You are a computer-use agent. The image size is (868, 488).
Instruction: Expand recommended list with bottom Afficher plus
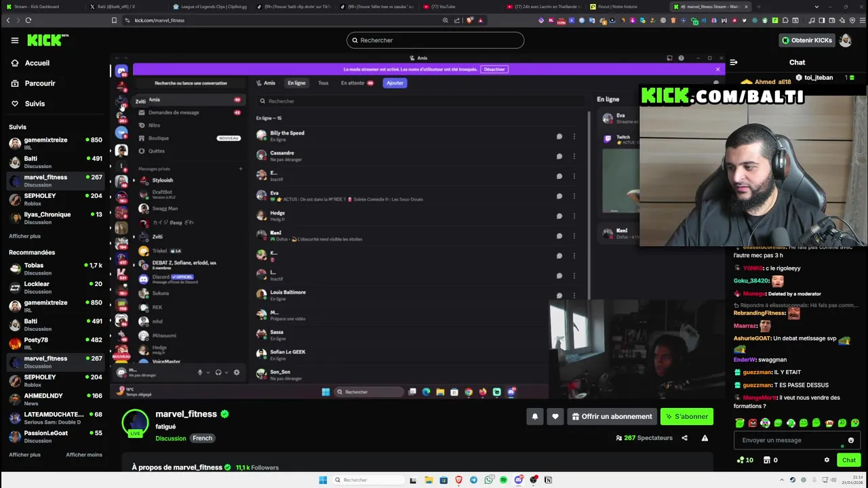point(24,455)
